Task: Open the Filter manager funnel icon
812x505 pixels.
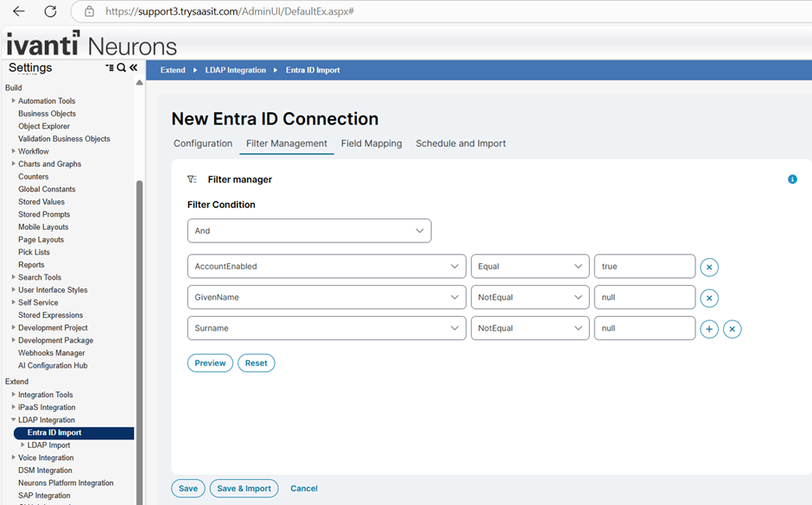Action: tap(193, 179)
